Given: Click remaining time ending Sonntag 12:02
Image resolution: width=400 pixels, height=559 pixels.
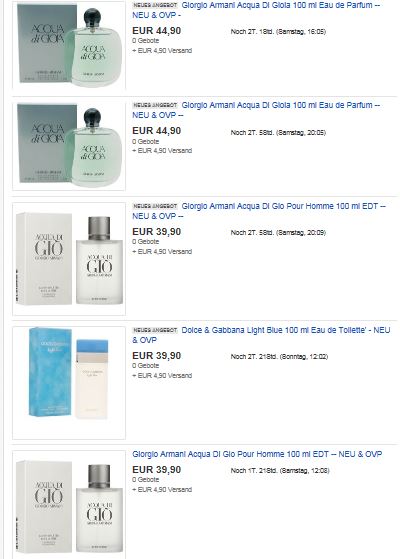Looking at the screenshot, I should (279, 357).
